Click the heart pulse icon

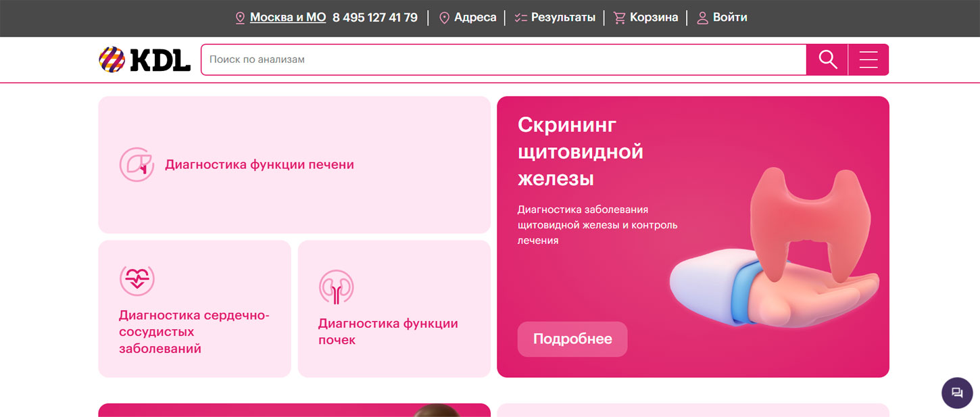[137, 278]
